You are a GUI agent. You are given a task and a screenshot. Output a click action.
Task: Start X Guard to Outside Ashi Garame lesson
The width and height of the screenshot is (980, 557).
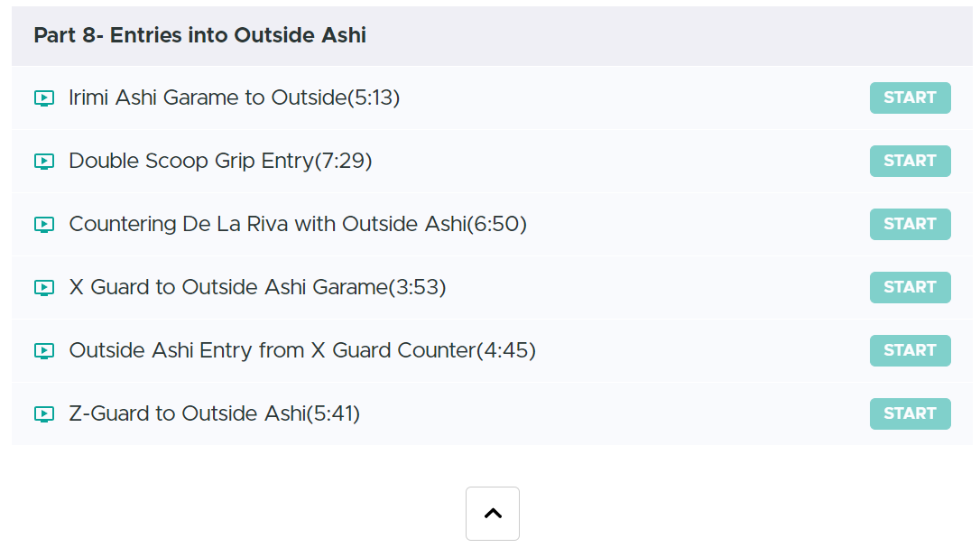click(910, 287)
